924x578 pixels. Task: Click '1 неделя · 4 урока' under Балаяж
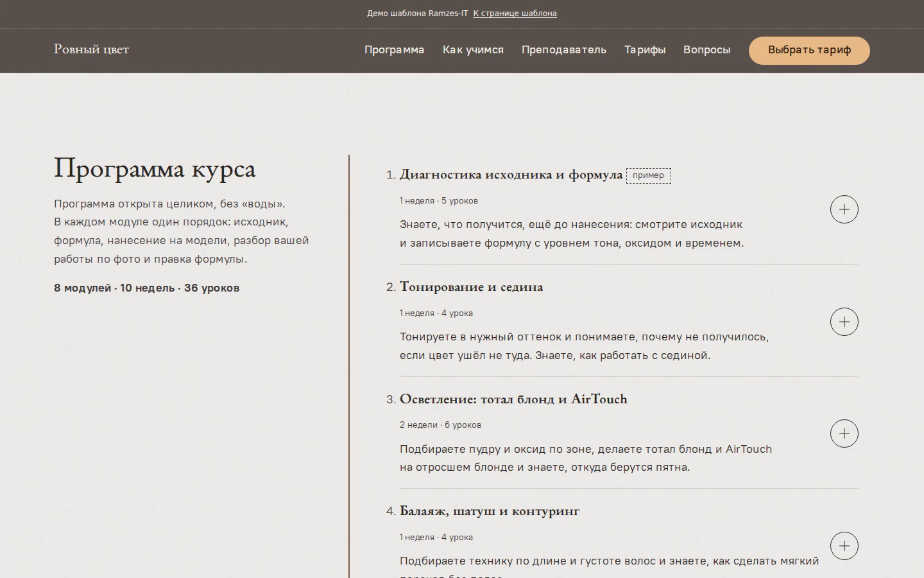point(436,538)
